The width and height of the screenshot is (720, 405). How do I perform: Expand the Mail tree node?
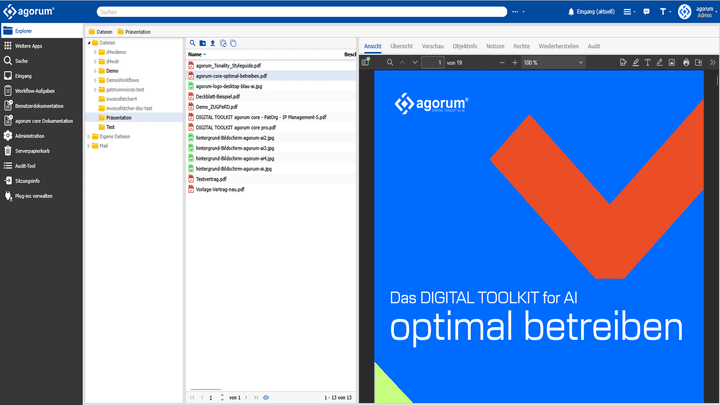(x=89, y=146)
